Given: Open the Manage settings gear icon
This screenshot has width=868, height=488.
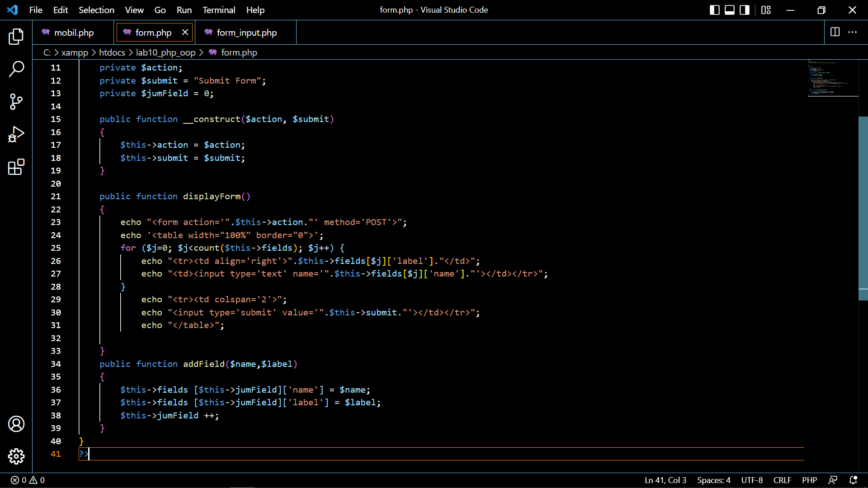Looking at the screenshot, I should point(16,456).
